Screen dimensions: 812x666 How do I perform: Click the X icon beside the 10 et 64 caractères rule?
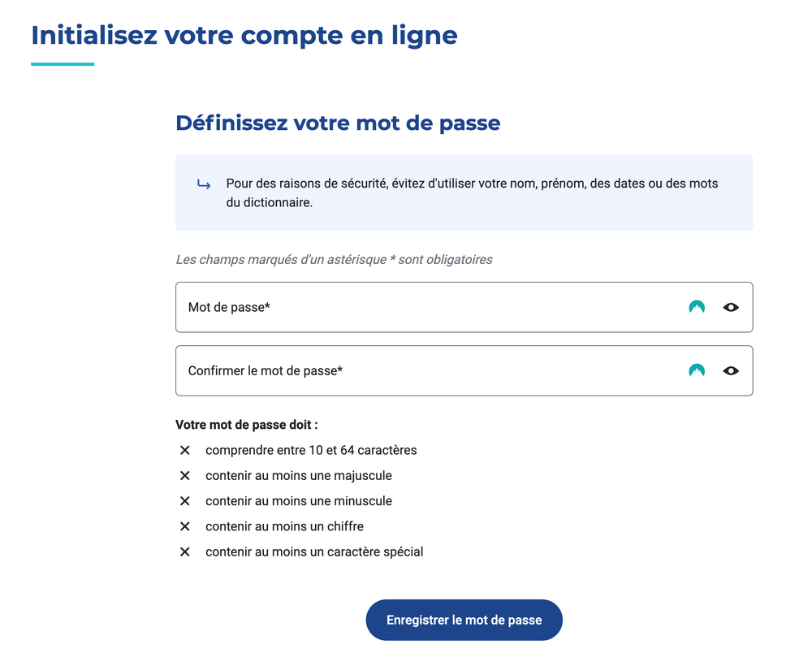[x=185, y=450]
